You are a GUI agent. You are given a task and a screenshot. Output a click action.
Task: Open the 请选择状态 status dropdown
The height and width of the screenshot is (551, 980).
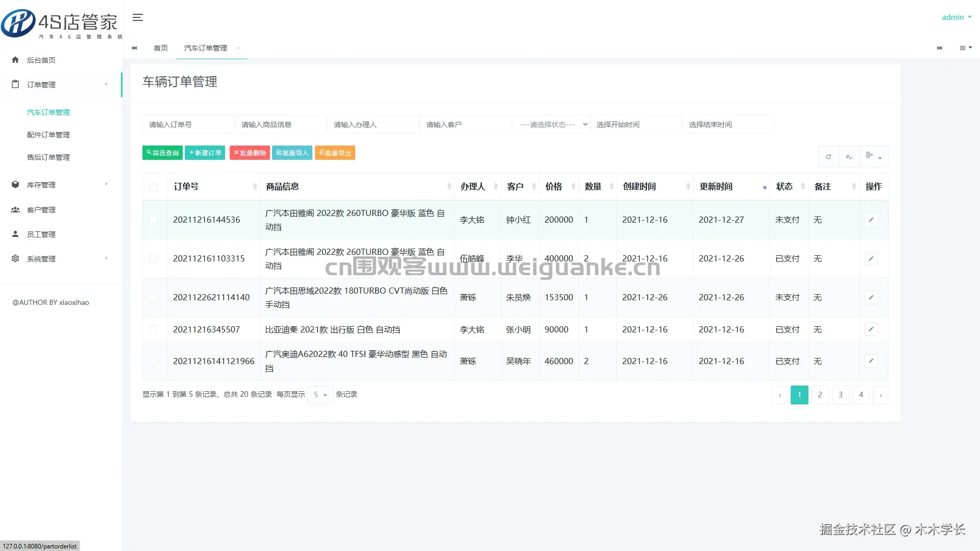click(551, 125)
